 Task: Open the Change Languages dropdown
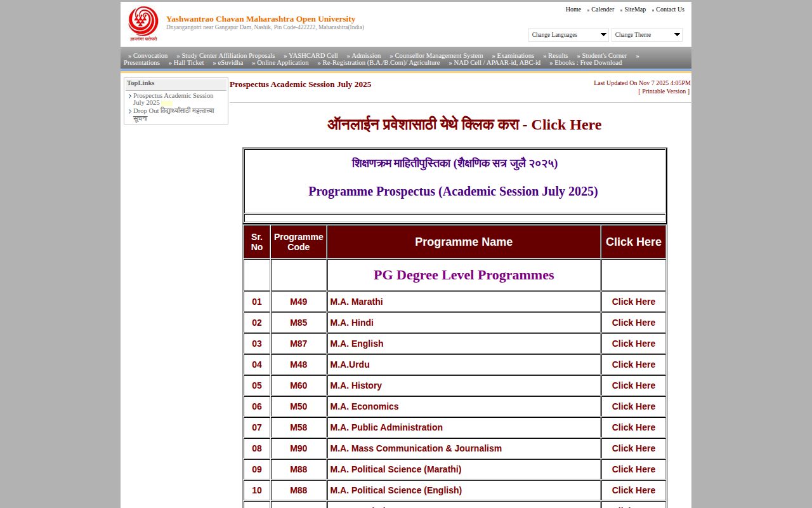click(x=568, y=35)
